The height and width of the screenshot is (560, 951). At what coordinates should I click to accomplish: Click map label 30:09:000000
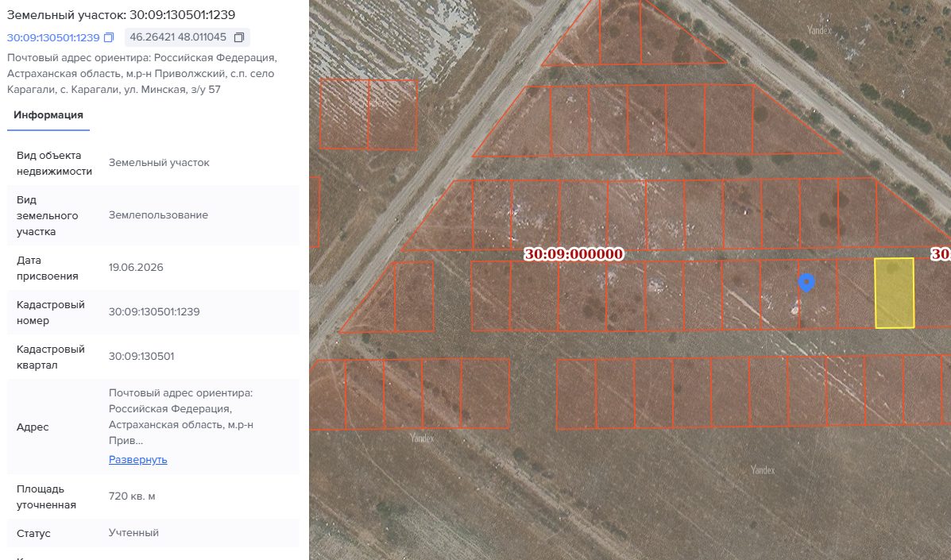574,254
